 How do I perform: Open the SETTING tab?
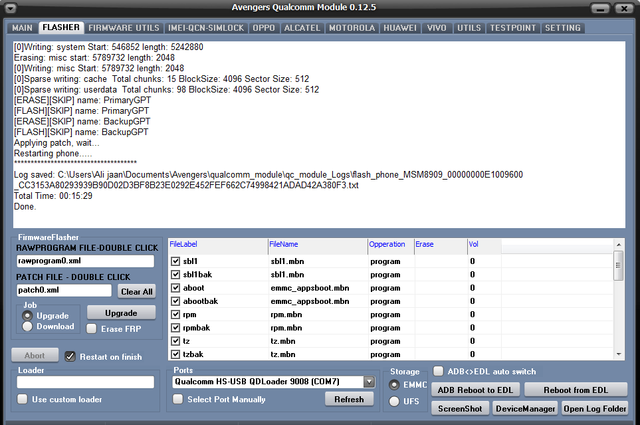562,28
